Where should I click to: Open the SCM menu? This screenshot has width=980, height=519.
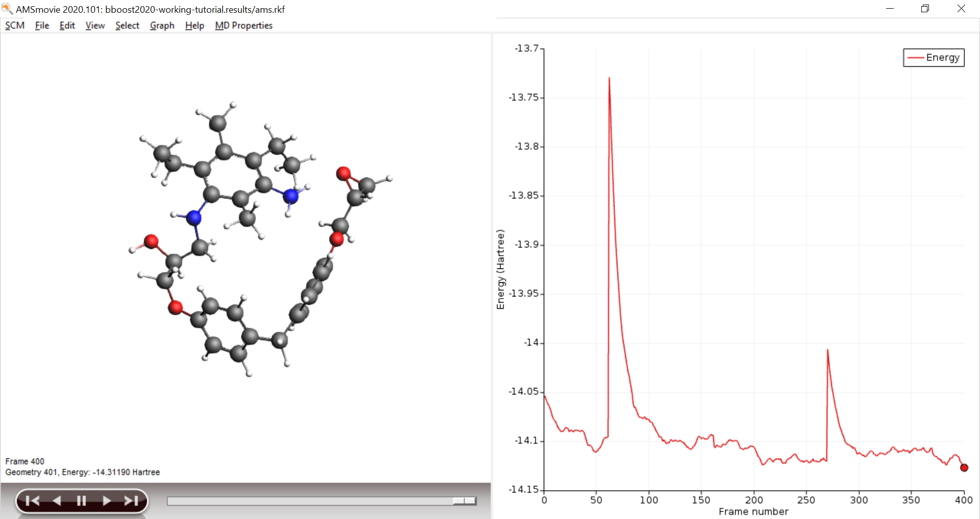(x=15, y=26)
